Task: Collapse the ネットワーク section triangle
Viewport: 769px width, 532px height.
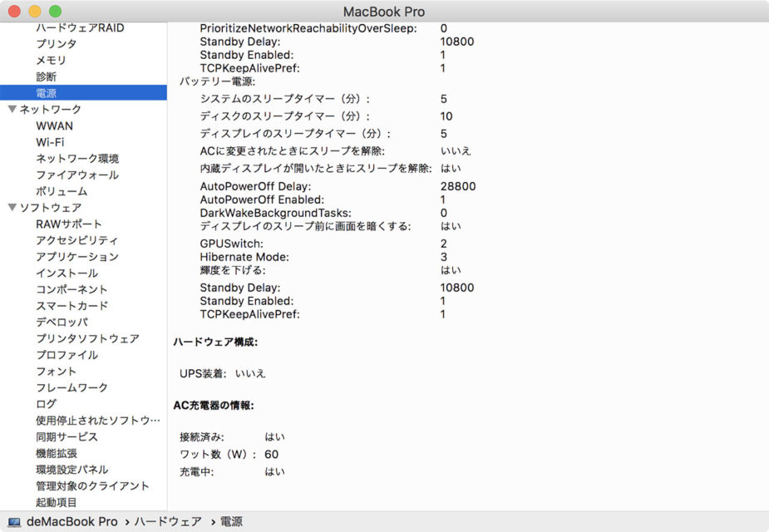Action: pos(12,109)
